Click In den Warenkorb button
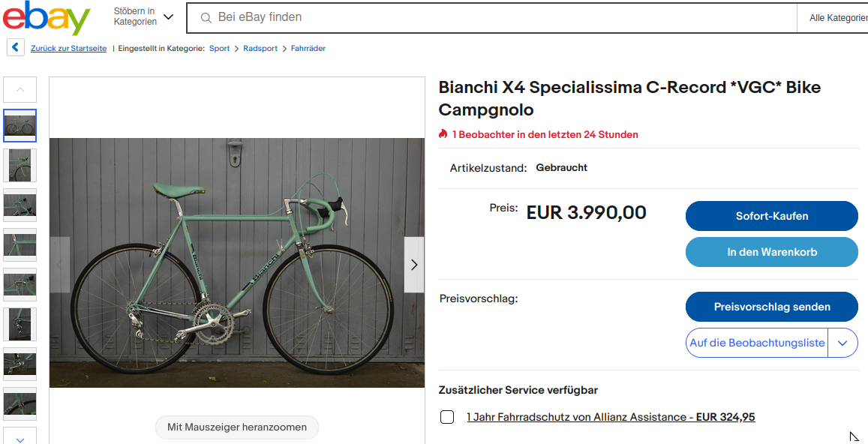Screen dimensions: 868x444 click(771, 252)
